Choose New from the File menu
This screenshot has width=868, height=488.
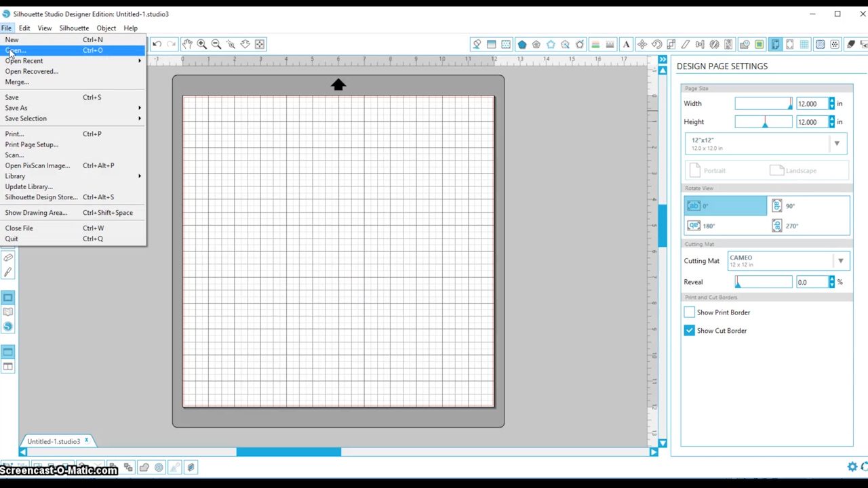click(73, 40)
